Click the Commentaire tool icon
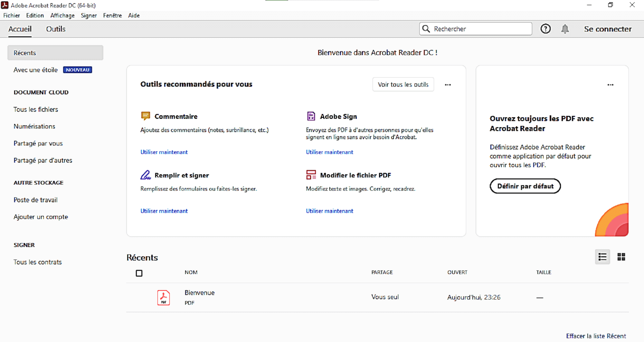 pyautogui.click(x=146, y=116)
